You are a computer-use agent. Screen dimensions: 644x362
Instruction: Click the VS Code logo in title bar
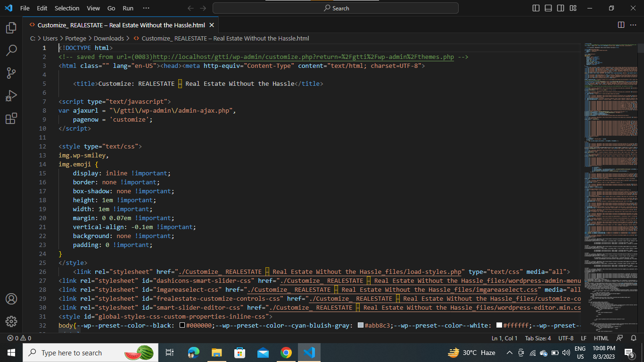click(x=8, y=8)
